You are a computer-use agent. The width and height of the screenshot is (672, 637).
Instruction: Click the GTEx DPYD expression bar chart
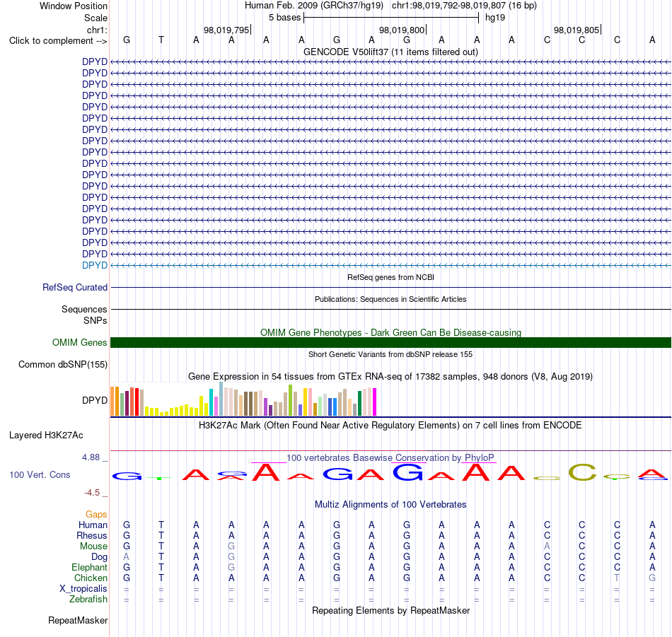(x=243, y=399)
